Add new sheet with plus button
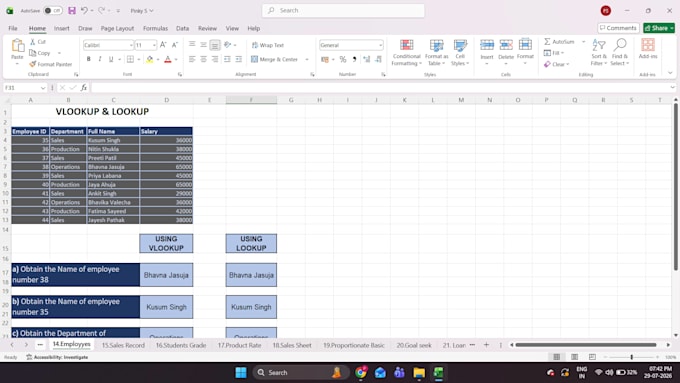680x383 pixels. 486,345
